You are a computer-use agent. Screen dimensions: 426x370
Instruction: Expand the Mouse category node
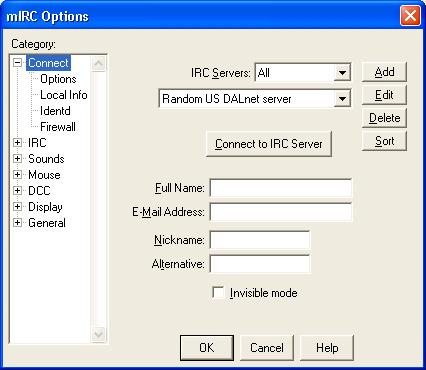pos(17,175)
